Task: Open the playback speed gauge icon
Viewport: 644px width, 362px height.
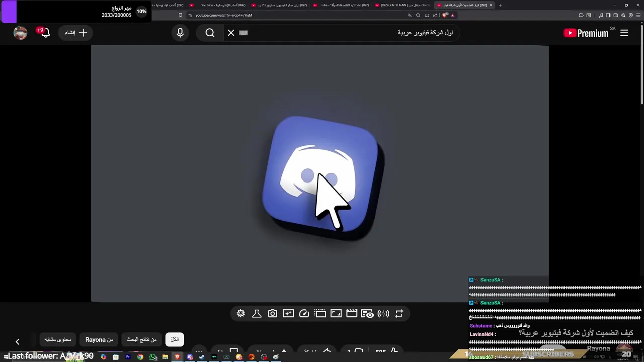Action: click(x=304, y=313)
